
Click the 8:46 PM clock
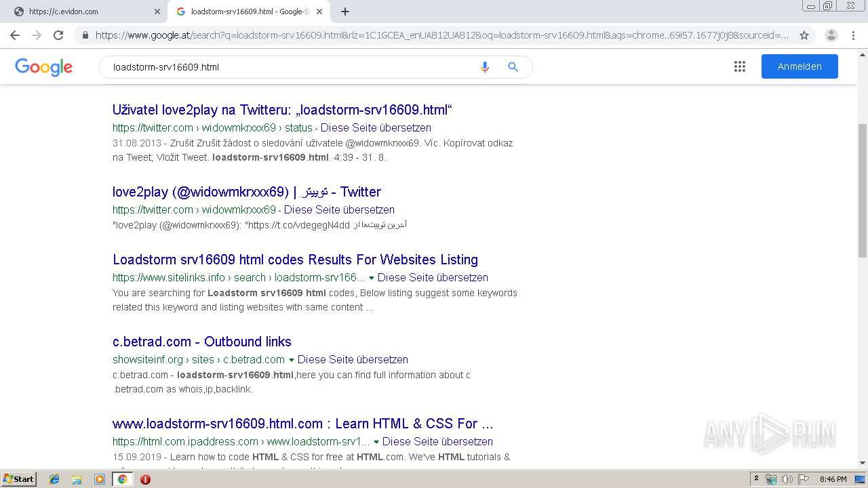[x=833, y=479]
